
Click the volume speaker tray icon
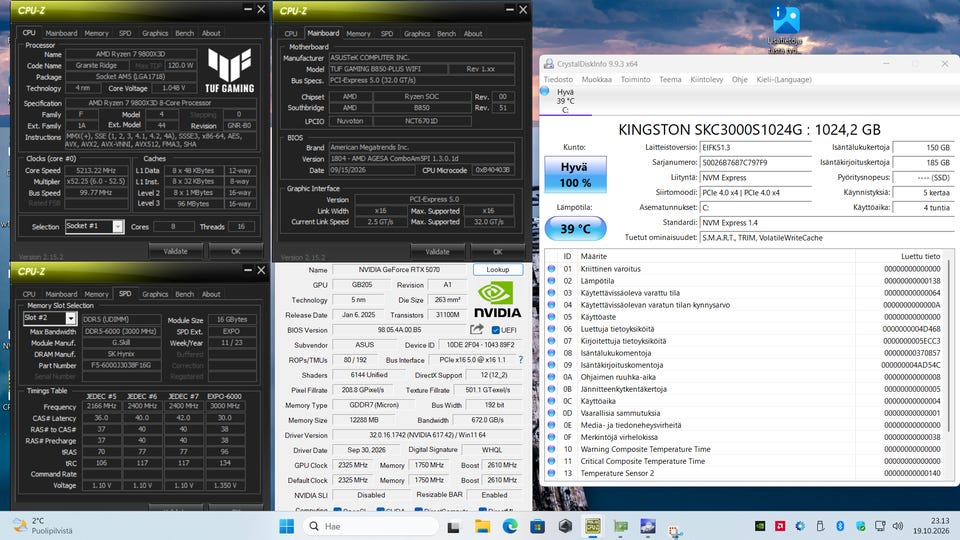tap(898, 526)
